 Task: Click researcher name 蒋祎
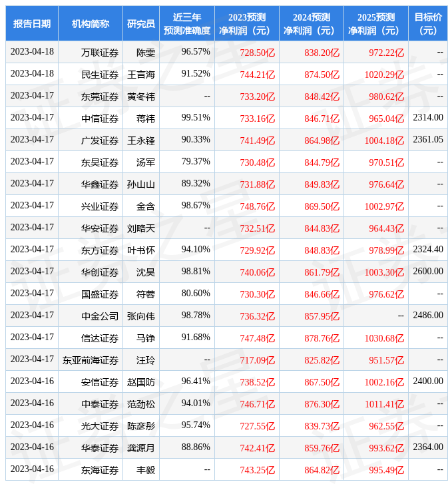[146, 119]
